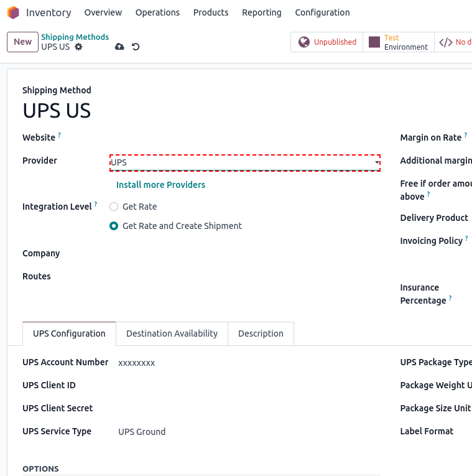The image size is (472, 476).
Task: Show help tooltip next to Website label
Action: [x=60, y=134]
